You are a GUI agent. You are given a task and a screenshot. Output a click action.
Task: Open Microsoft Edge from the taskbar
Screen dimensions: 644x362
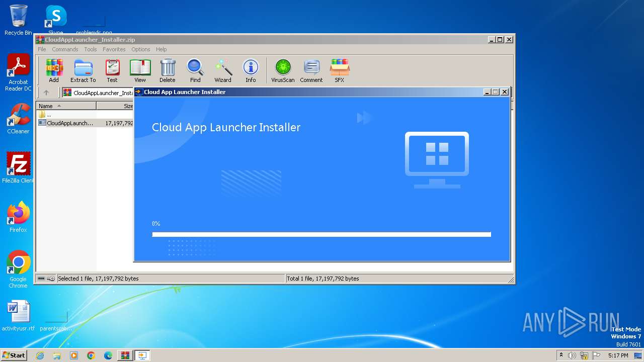108,355
